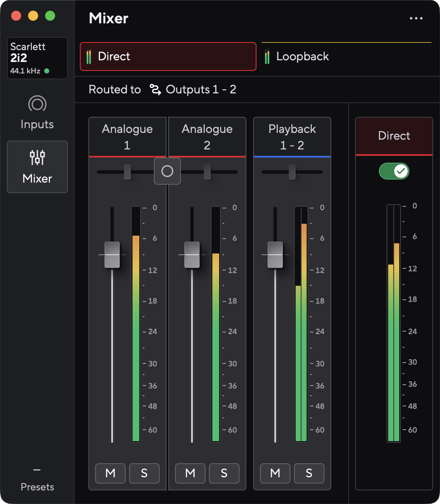The height and width of the screenshot is (504, 440).
Task: Minimize the window with the yellow button
Action: [33, 16]
